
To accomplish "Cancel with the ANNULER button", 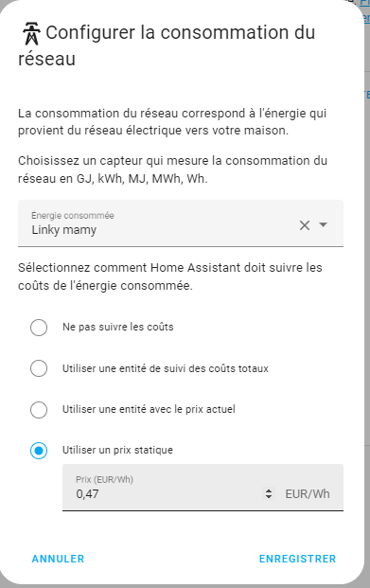I will (x=58, y=559).
